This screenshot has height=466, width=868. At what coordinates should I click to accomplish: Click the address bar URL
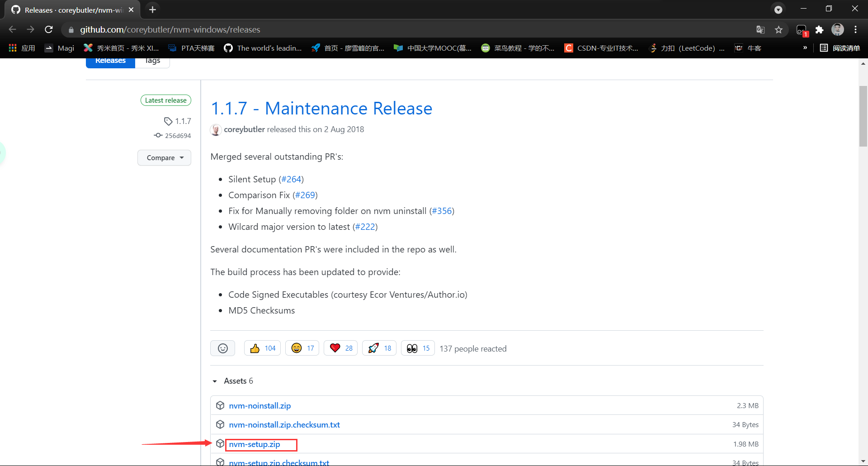(x=170, y=30)
